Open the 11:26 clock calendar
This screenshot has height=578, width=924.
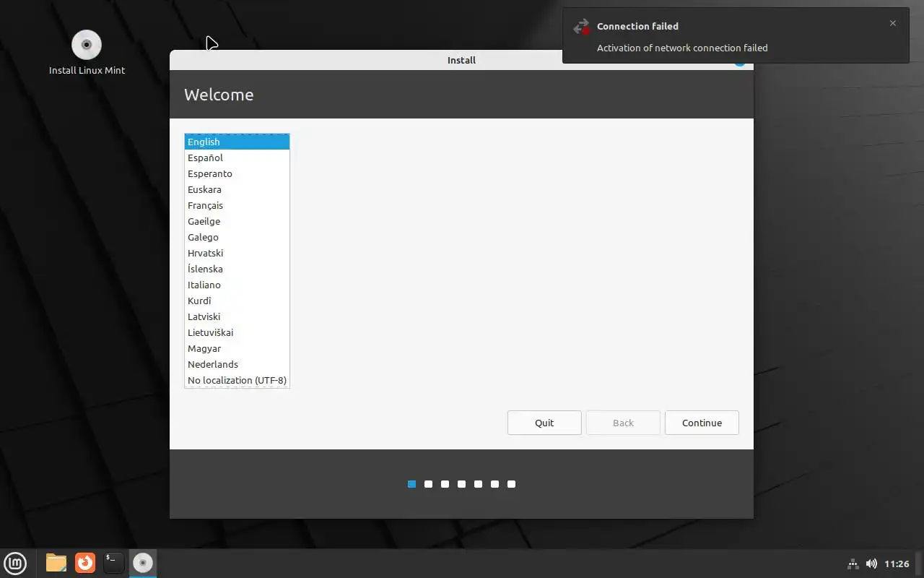(x=897, y=564)
